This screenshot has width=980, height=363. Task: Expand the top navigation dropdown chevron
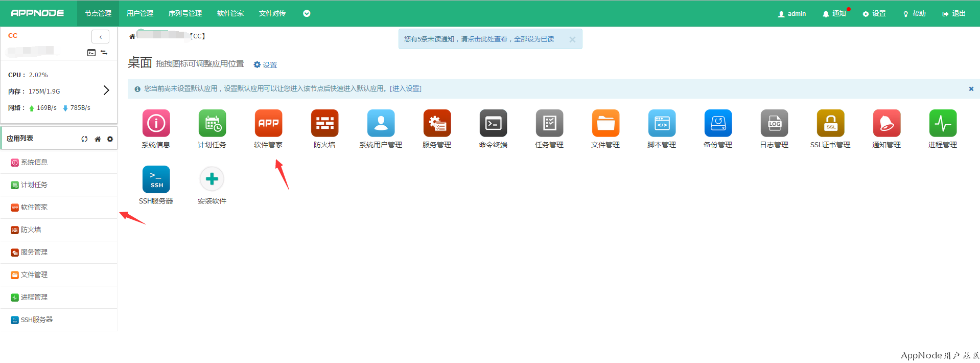[x=307, y=14]
